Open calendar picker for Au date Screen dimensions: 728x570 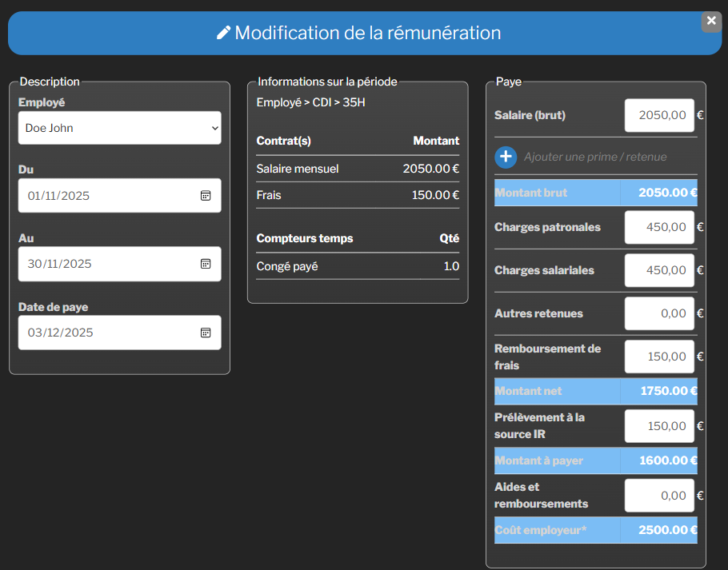click(x=206, y=264)
